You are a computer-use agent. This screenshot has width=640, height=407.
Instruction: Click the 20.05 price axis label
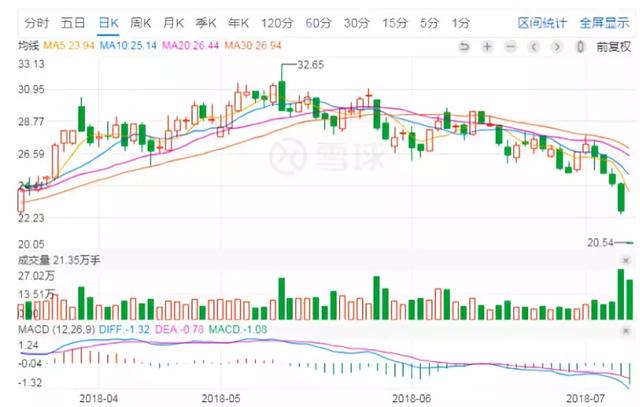click(x=31, y=244)
